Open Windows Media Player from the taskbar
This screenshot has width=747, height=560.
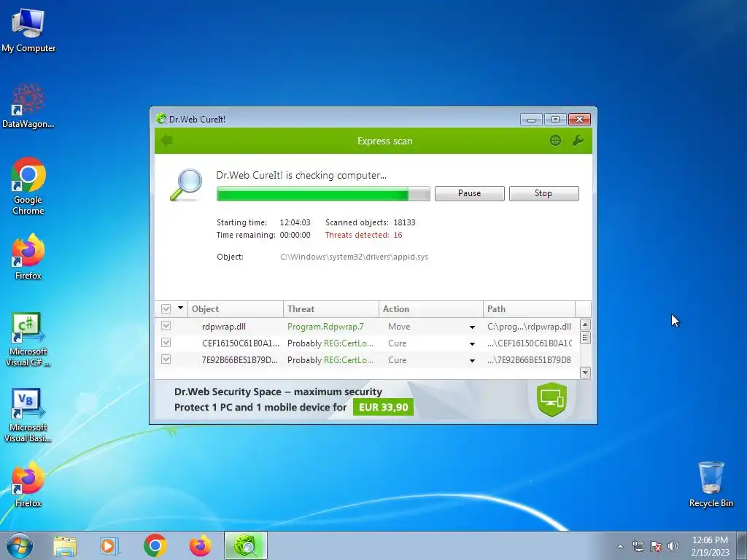click(109, 545)
